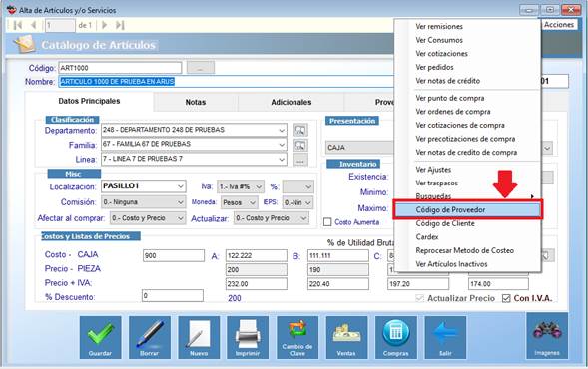Open the Actualizar Costo y Precio dropdown
Viewport: 588px width, 369px height.
(303, 218)
